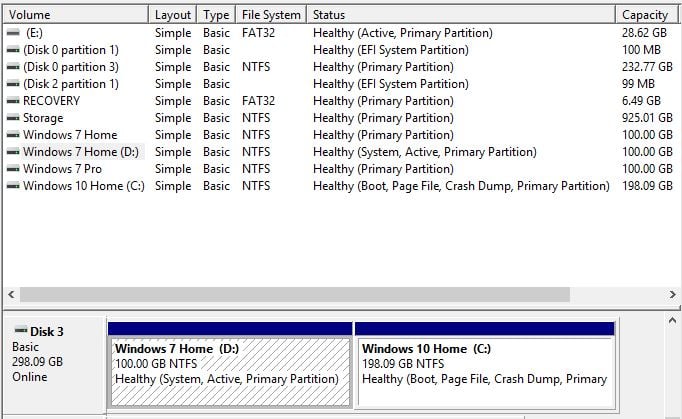This screenshot has height=419, width=682.
Task: Click the disk icon beside Disk 3 label
Action: tap(20, 330)
